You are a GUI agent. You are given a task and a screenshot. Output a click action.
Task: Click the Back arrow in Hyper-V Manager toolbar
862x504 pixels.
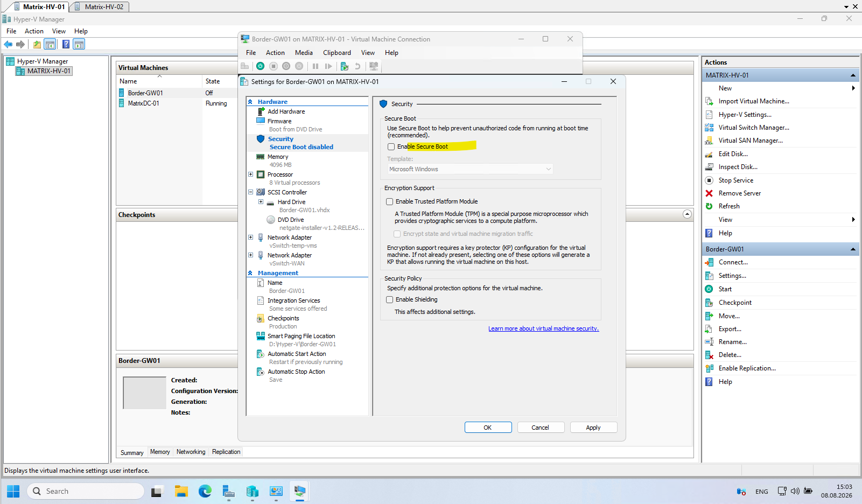click(8, 44)
